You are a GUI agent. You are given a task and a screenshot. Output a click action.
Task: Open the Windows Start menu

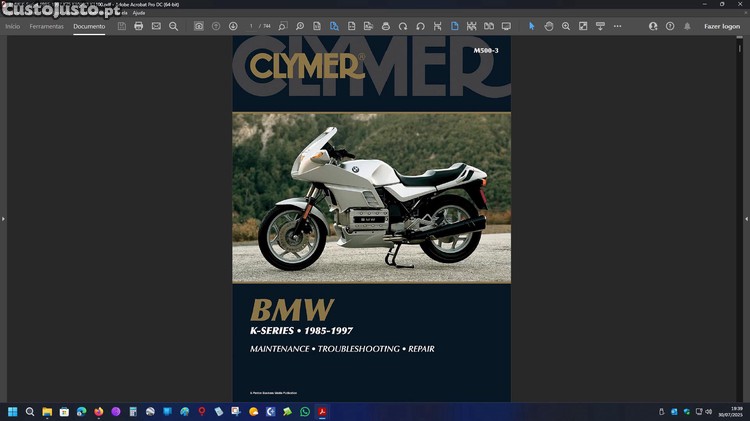tap(13, 411)
